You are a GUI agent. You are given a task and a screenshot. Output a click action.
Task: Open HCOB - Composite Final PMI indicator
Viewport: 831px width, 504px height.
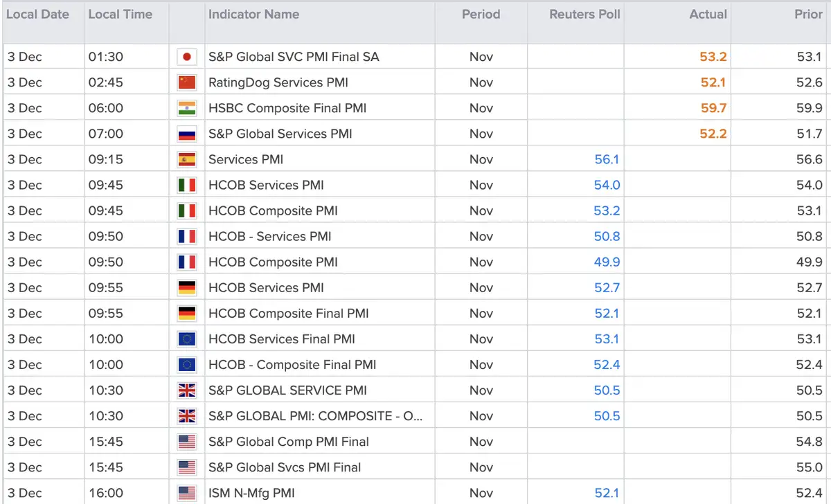point(292,364)
